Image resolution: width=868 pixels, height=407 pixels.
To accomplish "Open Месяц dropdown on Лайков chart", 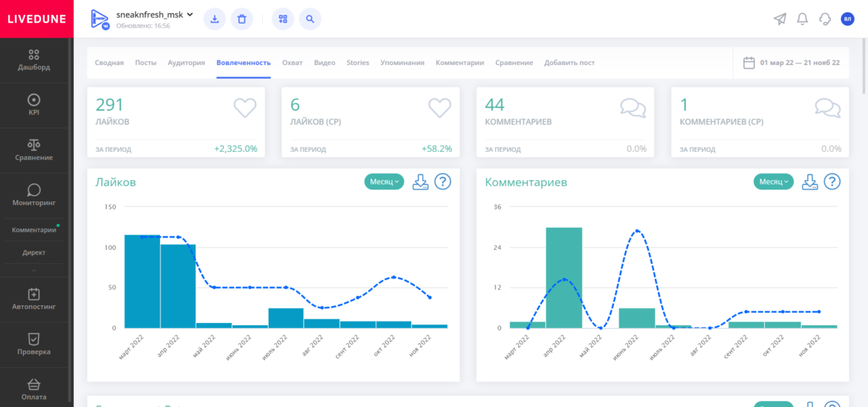I will 384,181.
